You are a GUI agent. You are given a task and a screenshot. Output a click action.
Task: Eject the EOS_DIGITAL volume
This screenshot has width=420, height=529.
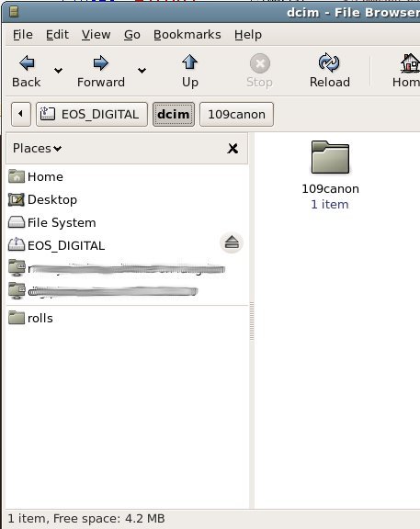(232, 242)
